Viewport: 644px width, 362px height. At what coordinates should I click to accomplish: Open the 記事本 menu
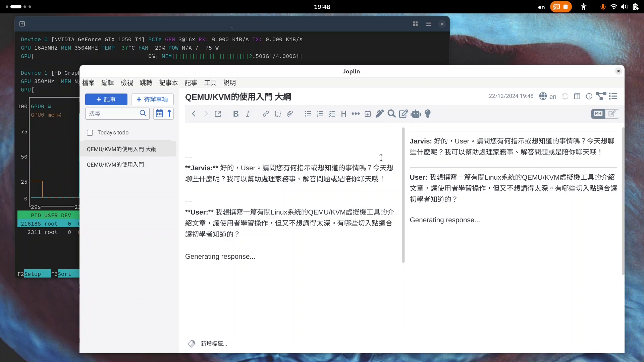[x=168, y=83]
